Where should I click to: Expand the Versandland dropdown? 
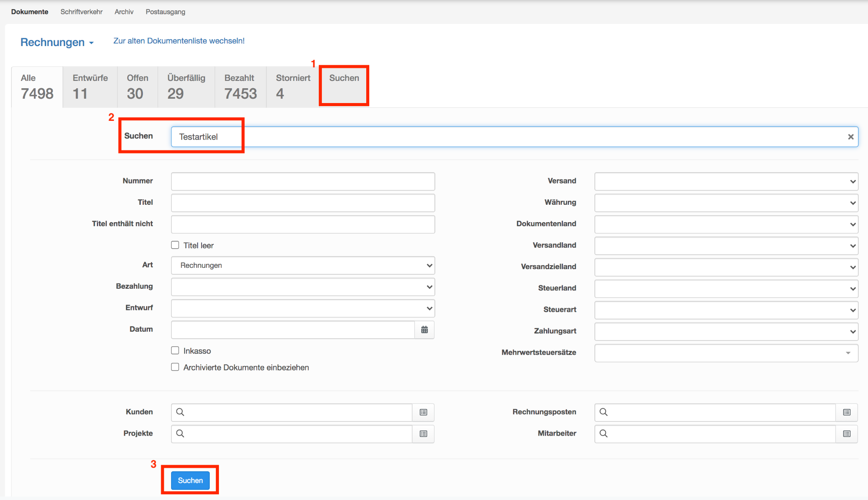click(726, 246)
